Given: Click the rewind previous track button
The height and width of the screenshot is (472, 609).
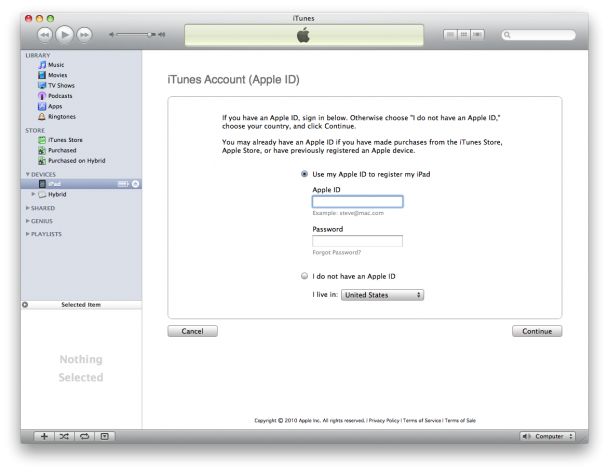Looking at the screenshot, I should pyautogui.click(x=45, y=35).
